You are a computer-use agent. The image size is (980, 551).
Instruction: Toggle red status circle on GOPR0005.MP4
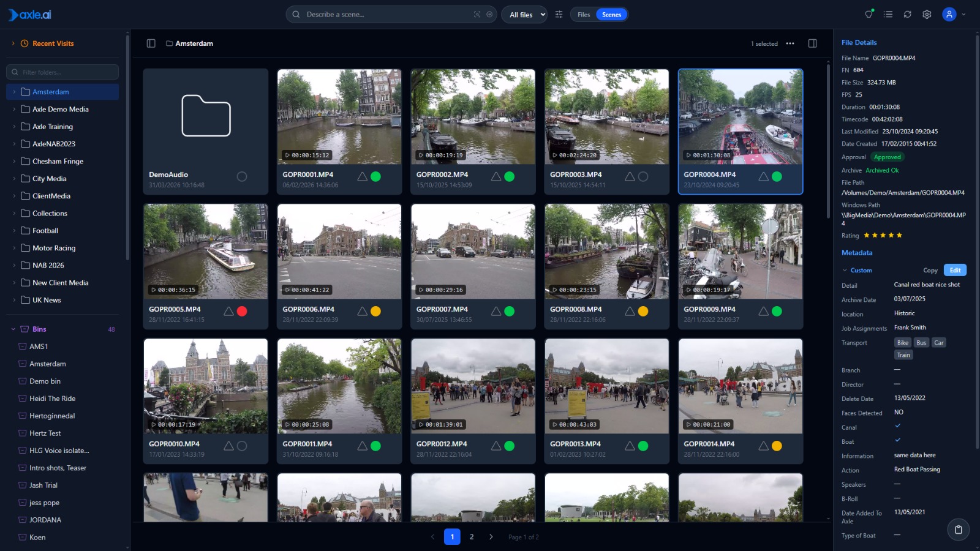click(x=242, y=311)
